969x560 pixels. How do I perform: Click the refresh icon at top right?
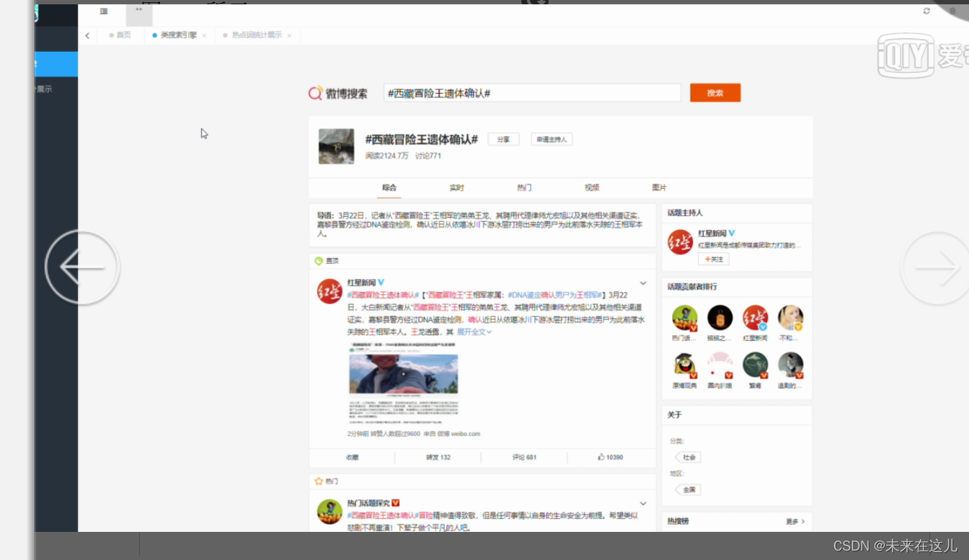(926, 11)
